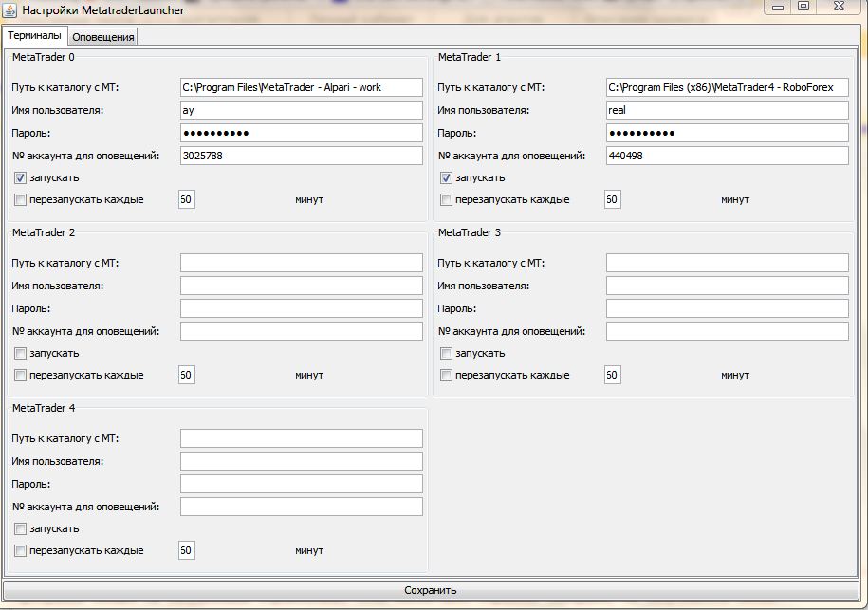Click the 'MetaTrader 3' group title
The image size is (868, 610).
469,232
